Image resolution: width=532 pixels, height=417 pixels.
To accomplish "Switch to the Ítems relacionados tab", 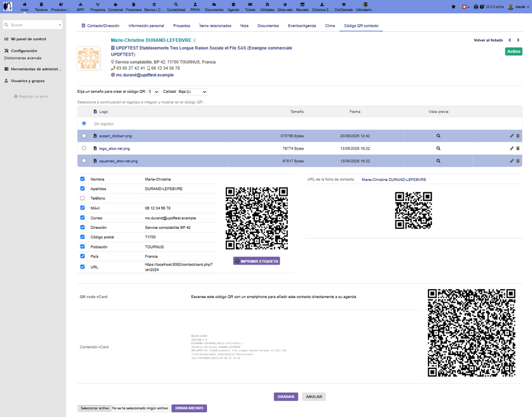I will [x=215, y=26].
